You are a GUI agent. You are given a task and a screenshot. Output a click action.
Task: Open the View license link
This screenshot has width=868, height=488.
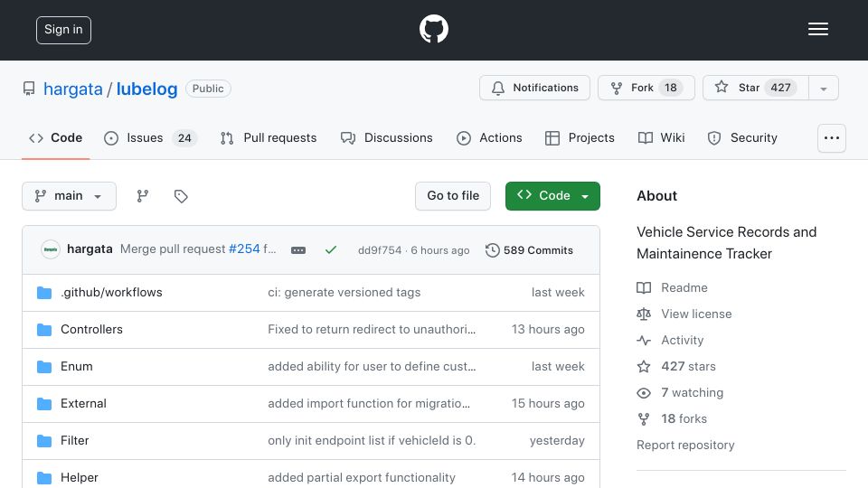pyautogui.click(x=684, y=314)
